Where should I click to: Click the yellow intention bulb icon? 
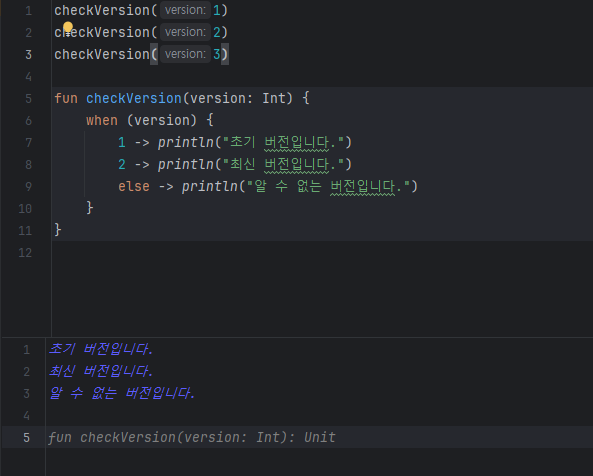pos(68,28)
